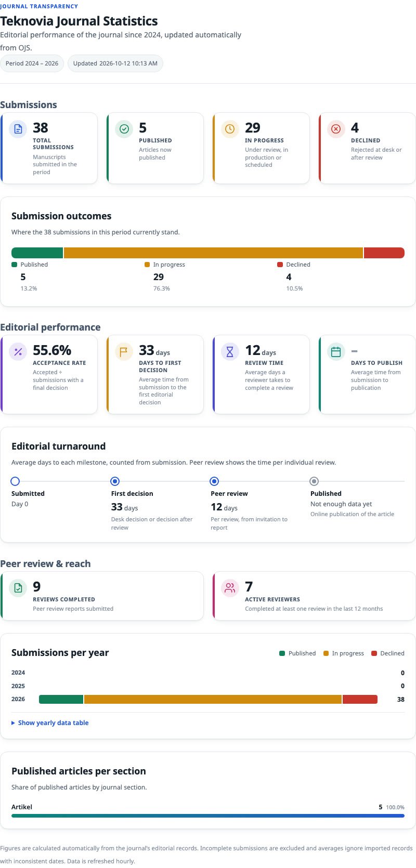
Task: Click In progress legend in Submissions per year
Action: pyautogui.click(x=344, y=653)
